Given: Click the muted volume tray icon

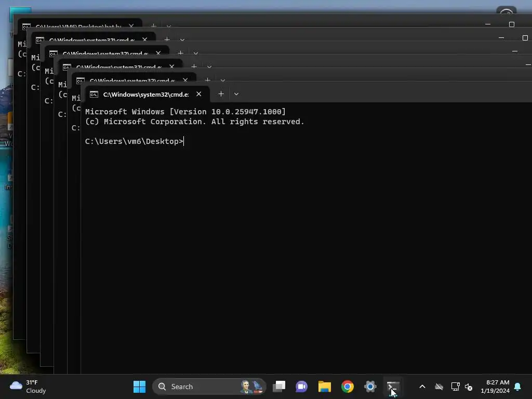Looking at the screenshot, I should coord(469,387).
